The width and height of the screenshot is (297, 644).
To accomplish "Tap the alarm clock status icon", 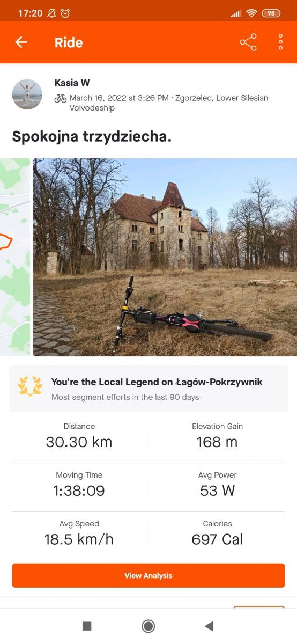I will [65, 13].
